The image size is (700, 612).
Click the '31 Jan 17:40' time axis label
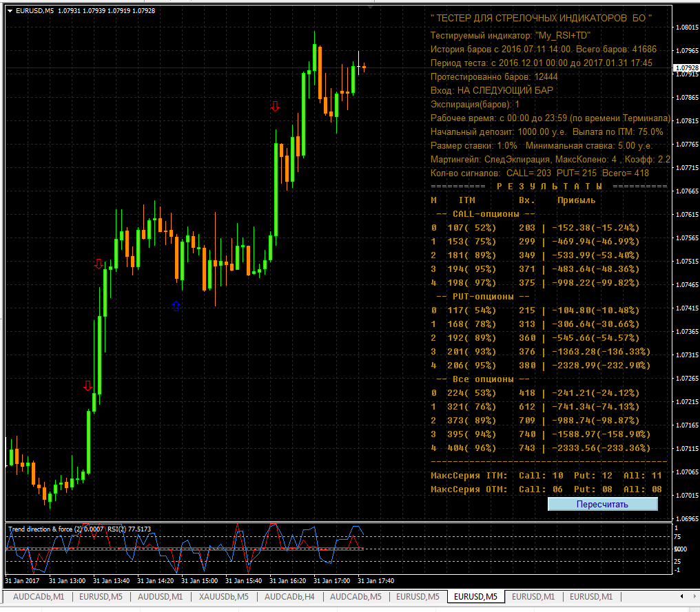point(376,581)
